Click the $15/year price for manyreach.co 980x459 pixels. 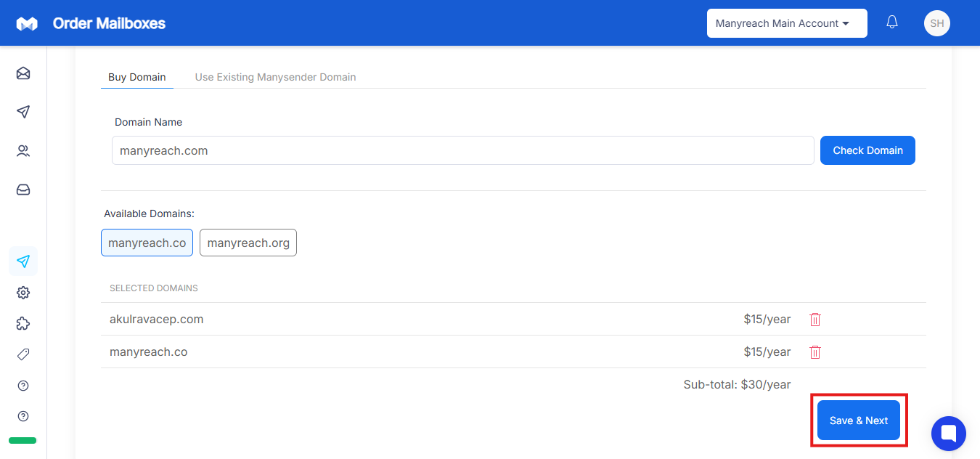767,352
